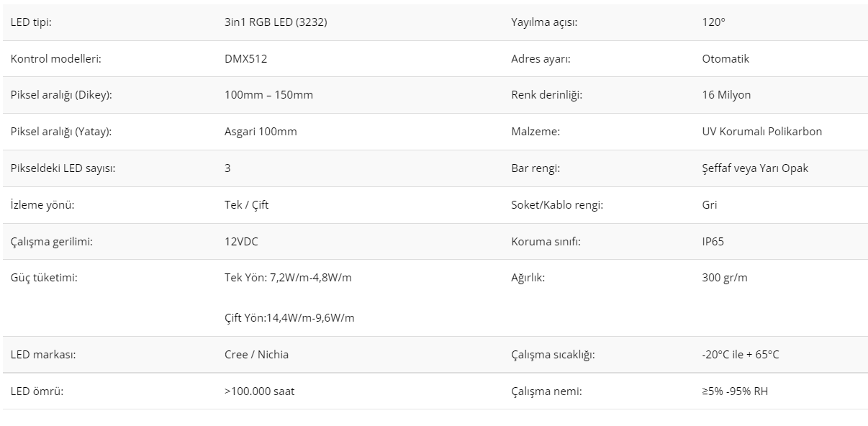
Task: Select the "120°" beam angle value
Action: point(713,22)
